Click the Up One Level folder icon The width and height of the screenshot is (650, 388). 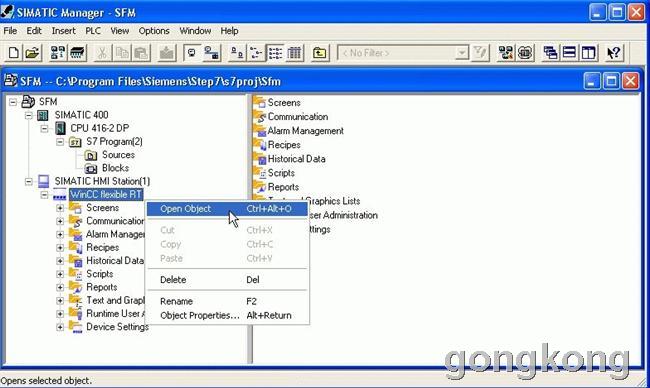(x=319, y=53)
